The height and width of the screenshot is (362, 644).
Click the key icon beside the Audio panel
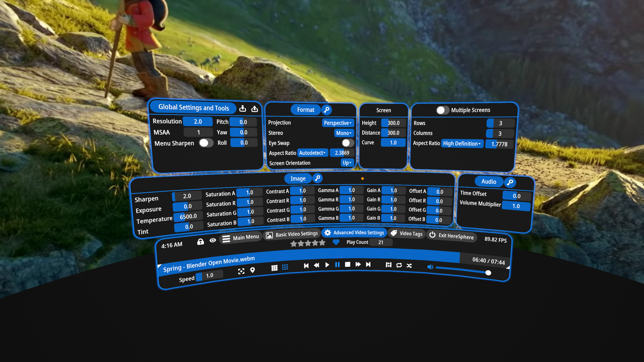click(510, 182)
